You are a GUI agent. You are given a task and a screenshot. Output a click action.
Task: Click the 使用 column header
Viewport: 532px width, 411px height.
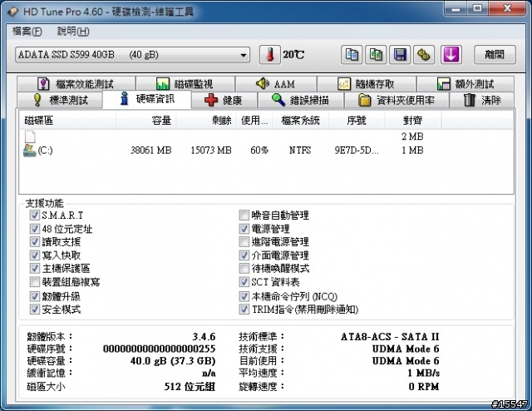tap(254, 121)
